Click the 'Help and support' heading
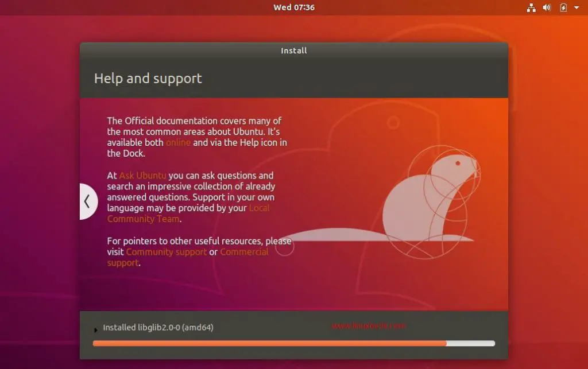The image size is (588, 369). coord(148,78)
